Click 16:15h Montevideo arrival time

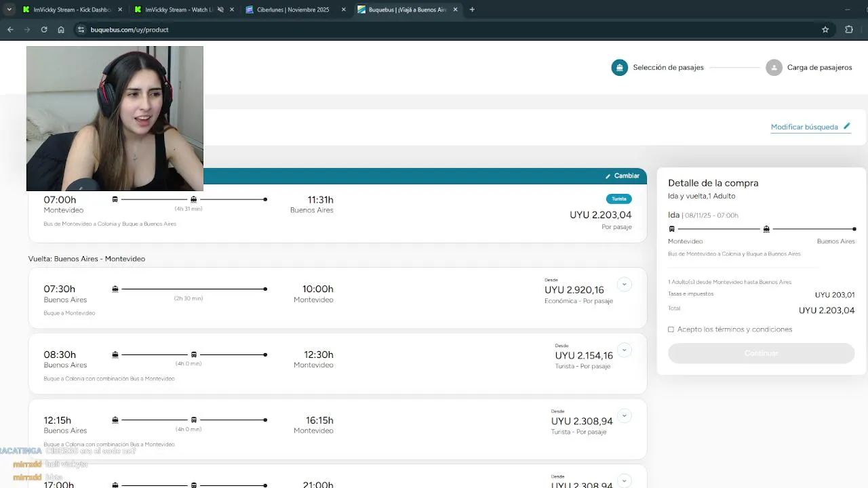pos(319,420)
